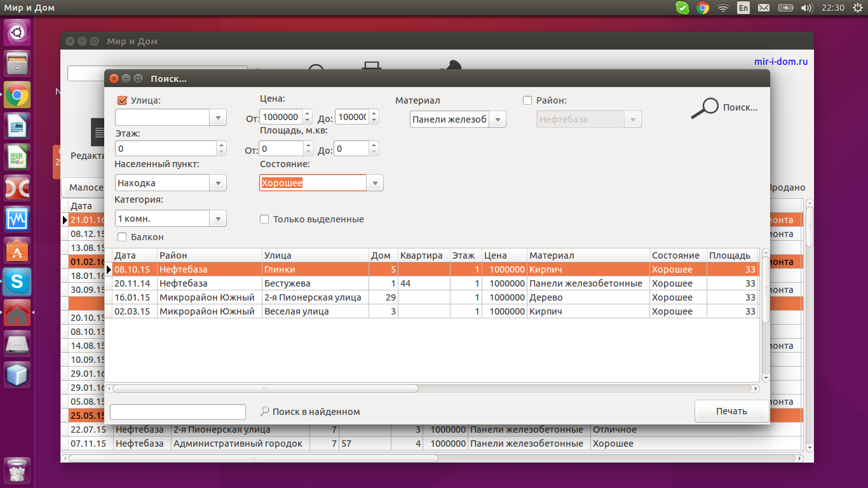Click the clock showing 22:30
This screenshot has height=488, width=868.
[832, 8]
